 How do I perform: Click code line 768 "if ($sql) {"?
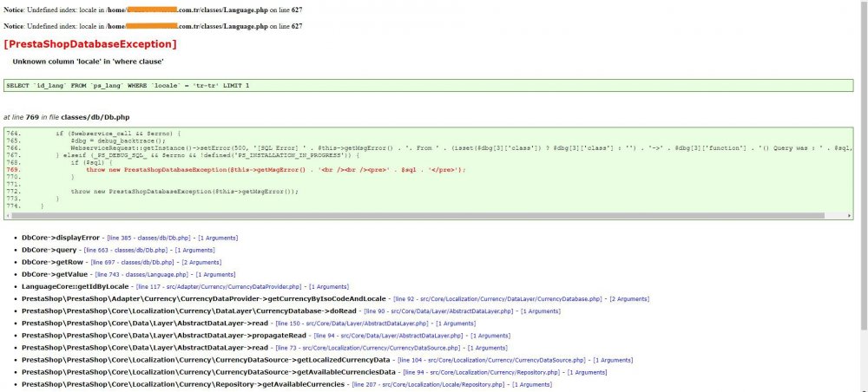pyautogui.click(x=91, y=162)
